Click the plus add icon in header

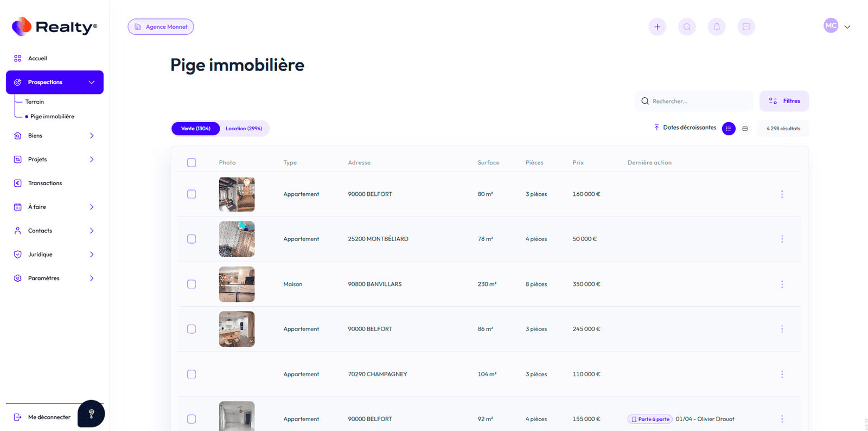point(657,27)
